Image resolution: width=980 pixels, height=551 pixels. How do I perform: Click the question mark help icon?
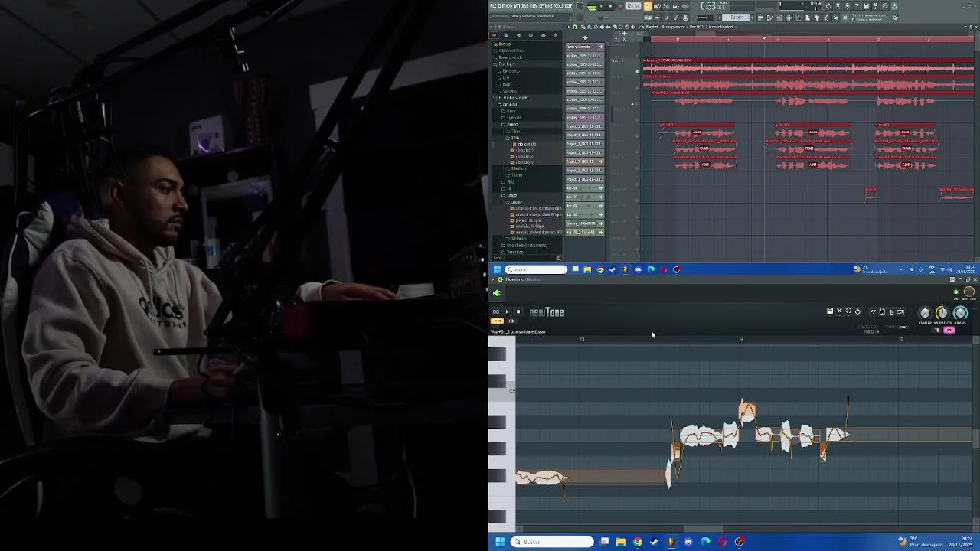857,6
